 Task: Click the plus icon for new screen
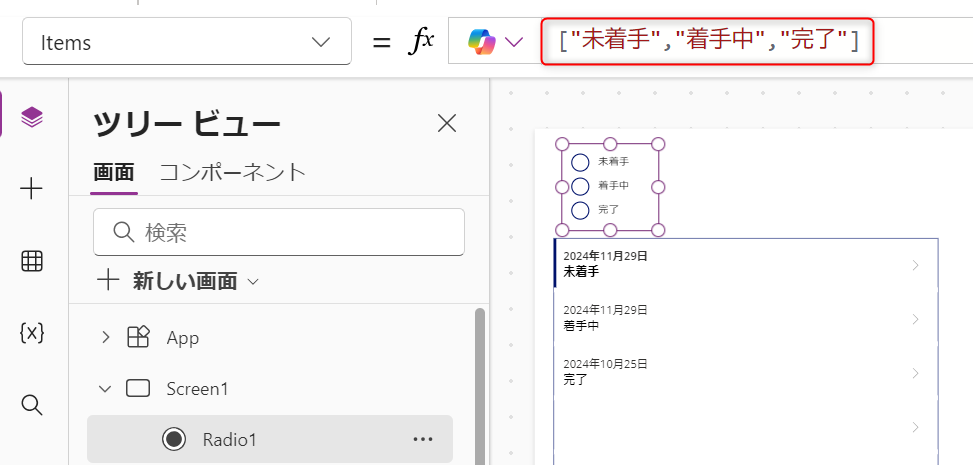pos(109,281)
